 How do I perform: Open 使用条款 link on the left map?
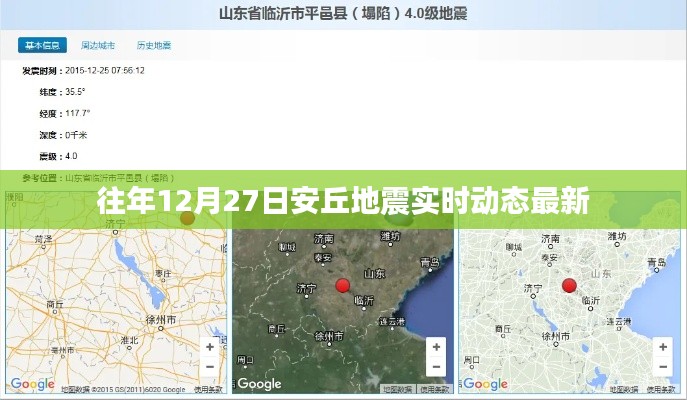click(x=208, y=389)
